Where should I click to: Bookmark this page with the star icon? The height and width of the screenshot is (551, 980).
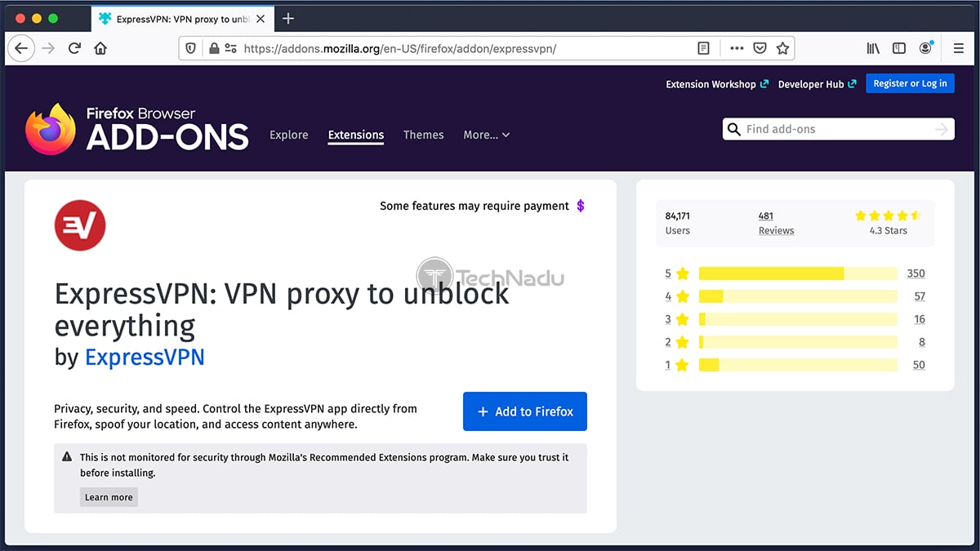(782, 48)
